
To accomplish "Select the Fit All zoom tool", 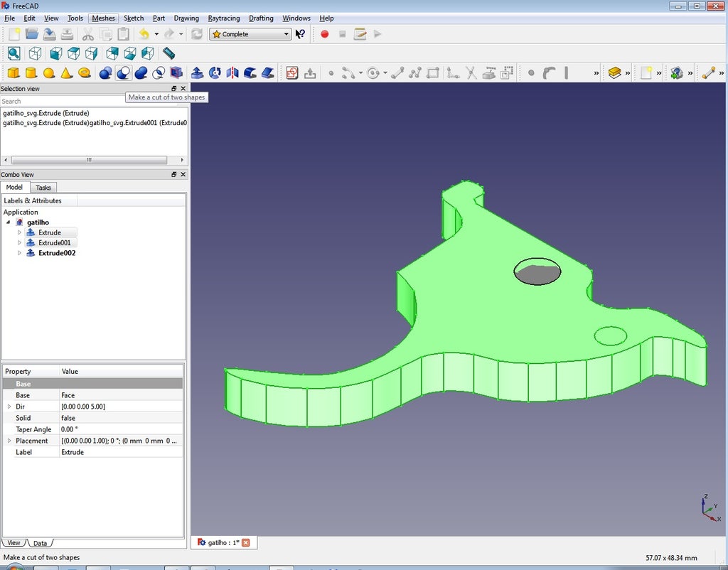I will (x=14, y=53).
